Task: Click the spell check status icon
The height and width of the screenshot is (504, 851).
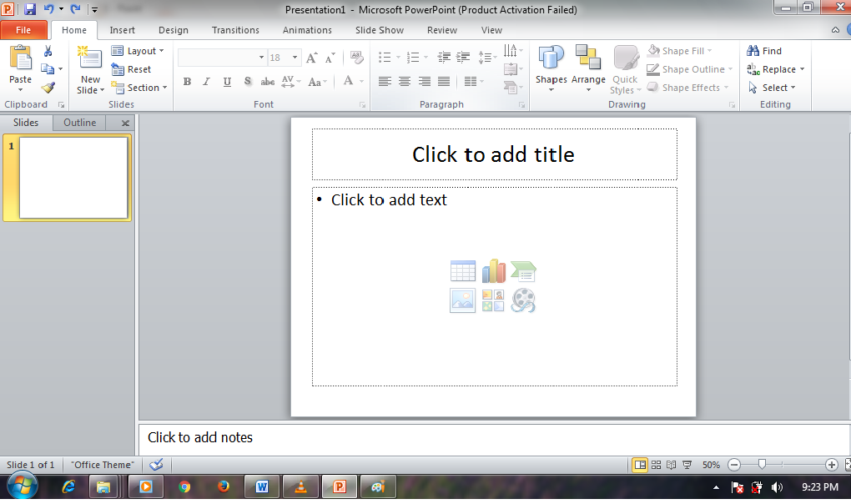Action: (x=156, y=465)
